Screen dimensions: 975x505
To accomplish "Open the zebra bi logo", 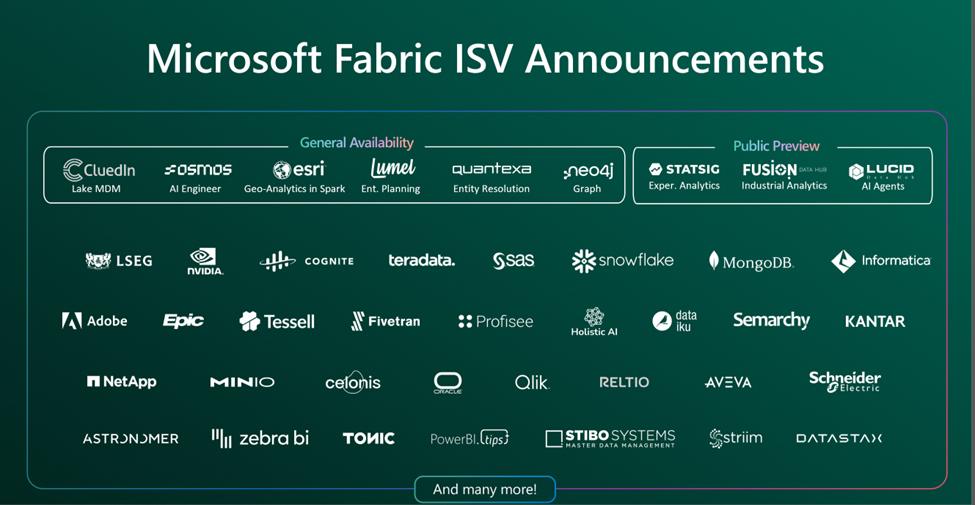I will coord(260,438).
